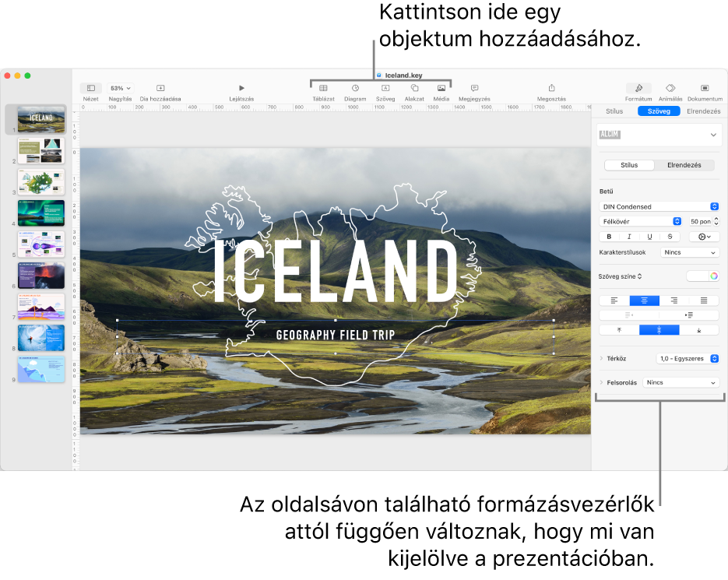Switch to top Stílus tab in sidebar
Screen dimensions: 728x580
[614, 111]
